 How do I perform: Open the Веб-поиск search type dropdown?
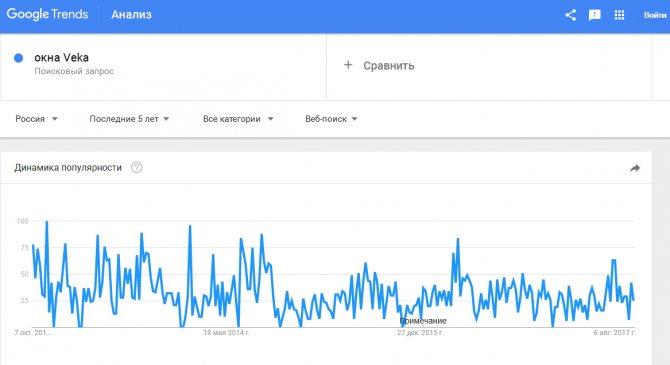click(331, 119)
